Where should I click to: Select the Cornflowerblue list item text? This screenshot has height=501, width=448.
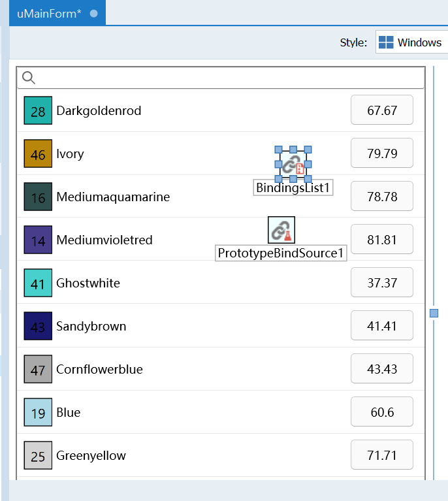pyautogui.click(x=100, y=369)
